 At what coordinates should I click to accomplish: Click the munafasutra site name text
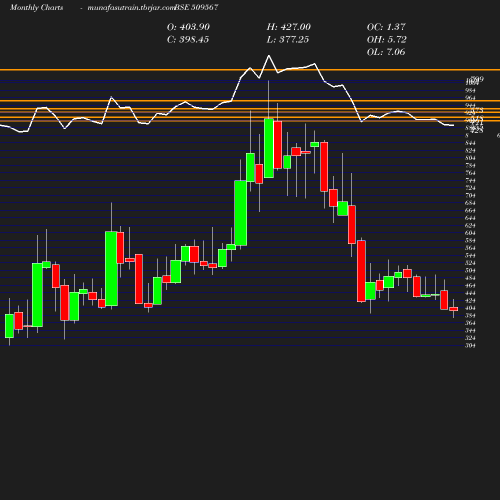pos(131,7)
